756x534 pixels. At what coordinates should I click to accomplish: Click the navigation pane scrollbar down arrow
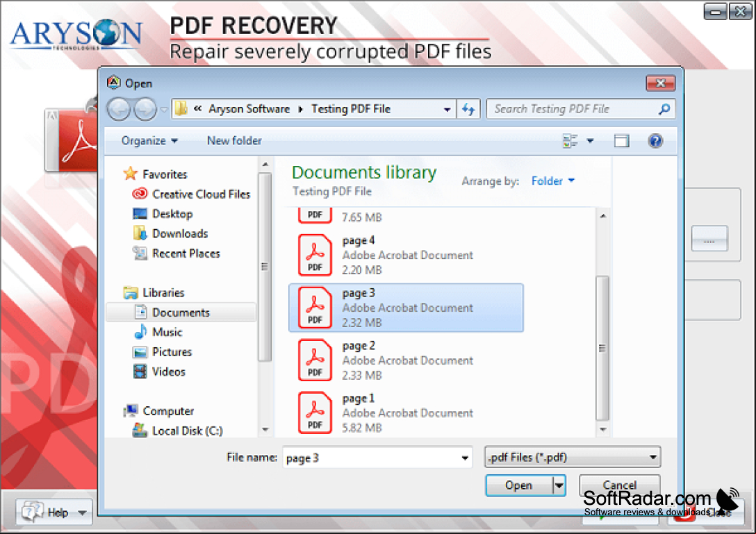coord(265,429)
